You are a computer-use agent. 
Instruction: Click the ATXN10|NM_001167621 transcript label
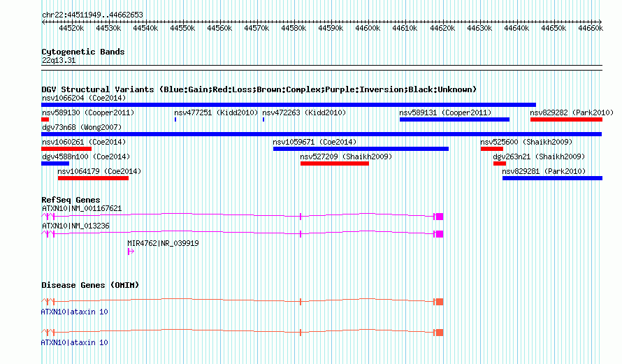(82, 208)
